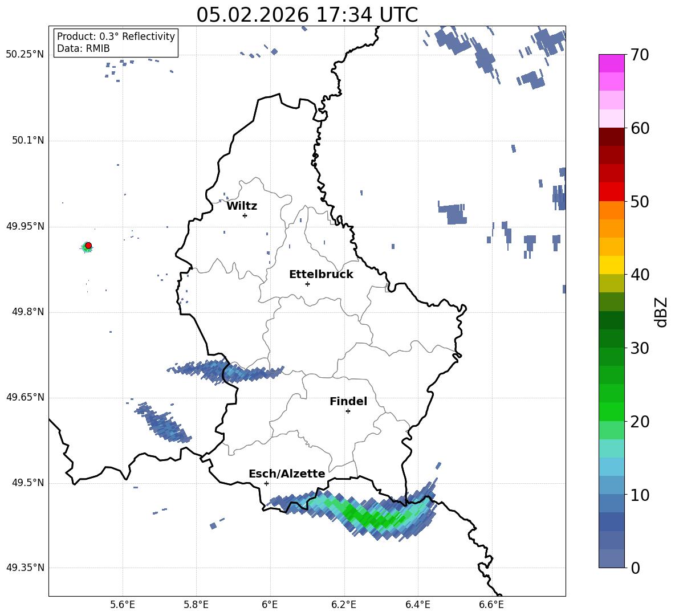Pick the bright red segment above 50
Image resolution: width=675 pixels, height=616 pixels.
(x=611, y=192)
